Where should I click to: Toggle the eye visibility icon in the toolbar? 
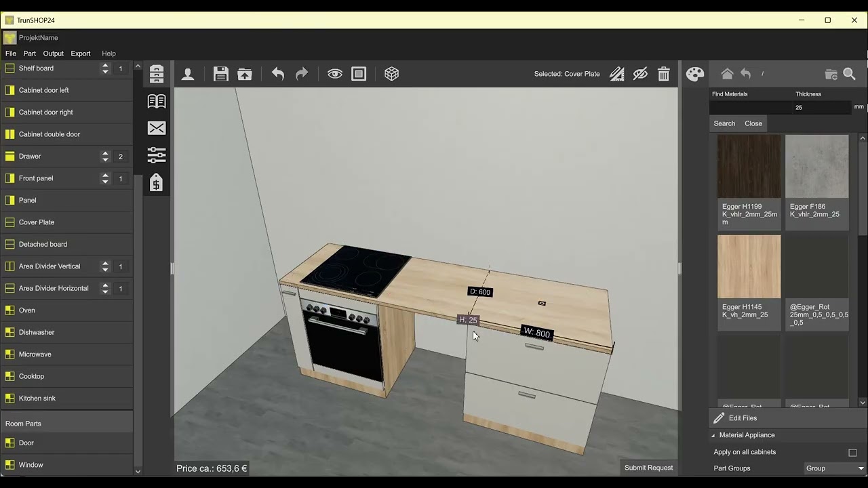pyautogui.click(x=335, y=74)
